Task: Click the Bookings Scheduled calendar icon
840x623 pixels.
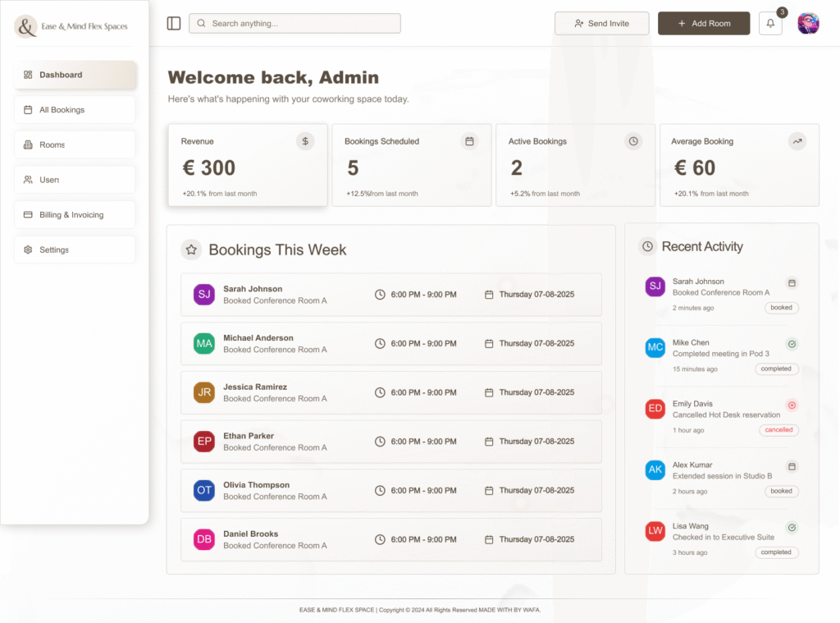Action: [x=469, y=141]
